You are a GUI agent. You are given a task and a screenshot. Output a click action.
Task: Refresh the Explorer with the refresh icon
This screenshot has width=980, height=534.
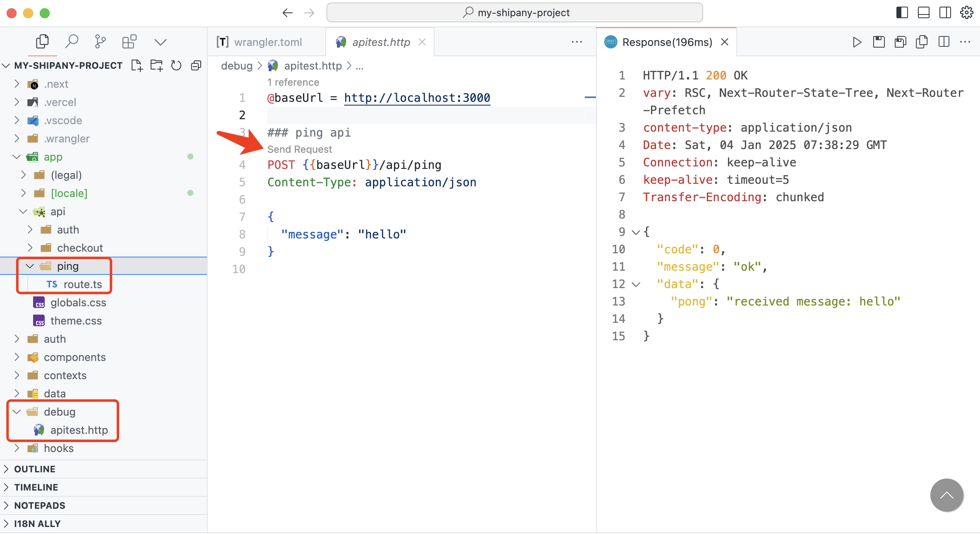[176, 65]
